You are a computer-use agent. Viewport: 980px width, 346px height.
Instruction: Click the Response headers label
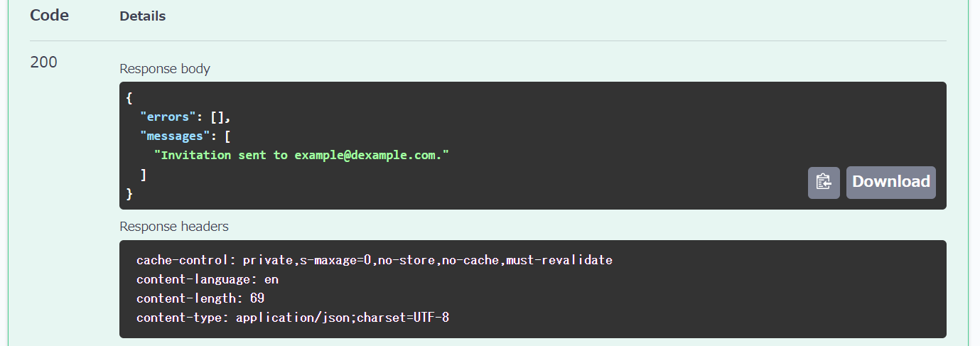tap(174, 227)
